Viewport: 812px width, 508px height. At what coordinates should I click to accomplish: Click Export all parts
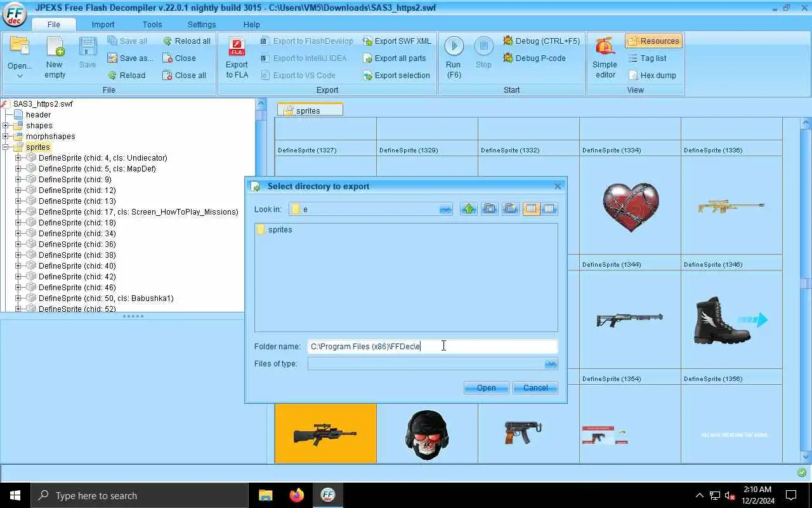394,58
